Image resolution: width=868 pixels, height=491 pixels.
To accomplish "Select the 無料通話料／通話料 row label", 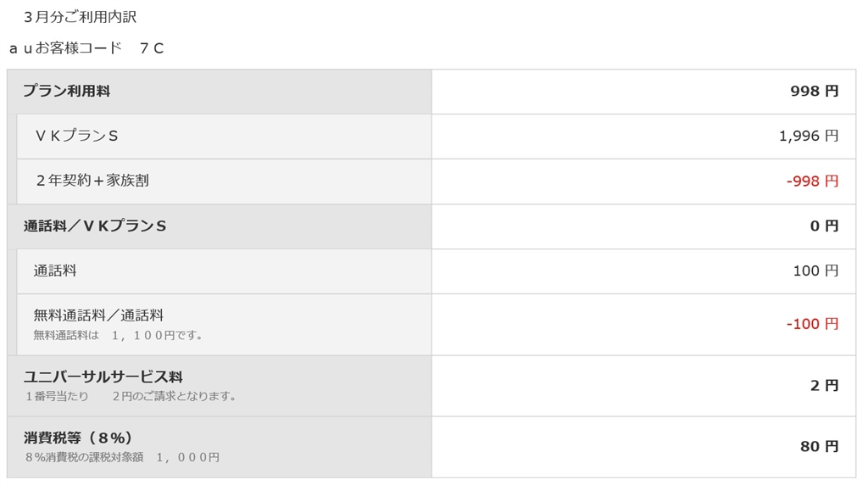I will point(98,315).
